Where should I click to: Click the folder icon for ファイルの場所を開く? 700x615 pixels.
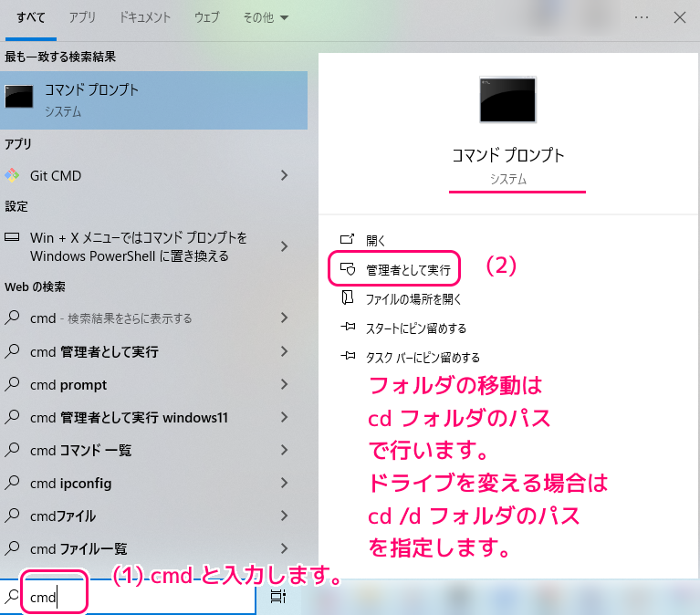click(347, 298)
